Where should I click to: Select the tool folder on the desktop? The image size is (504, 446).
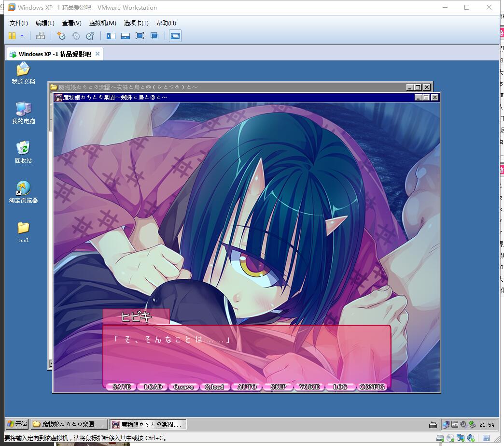23,232
